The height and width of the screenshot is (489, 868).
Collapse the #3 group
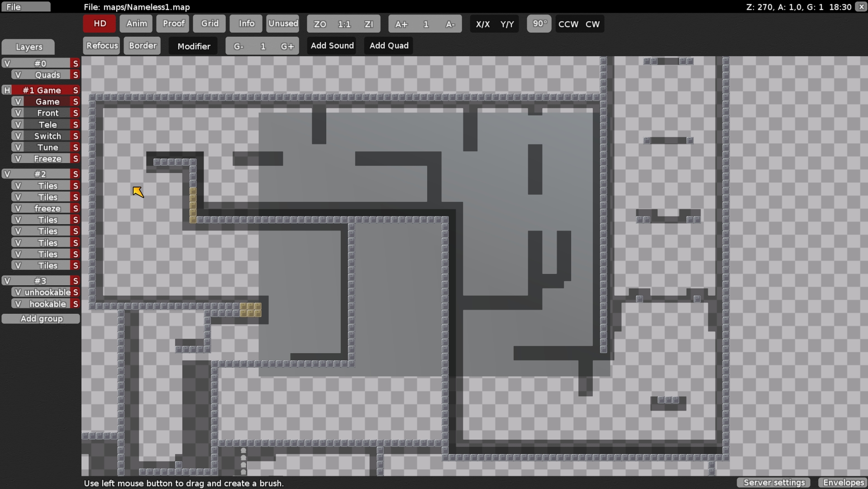pos(7,281)
